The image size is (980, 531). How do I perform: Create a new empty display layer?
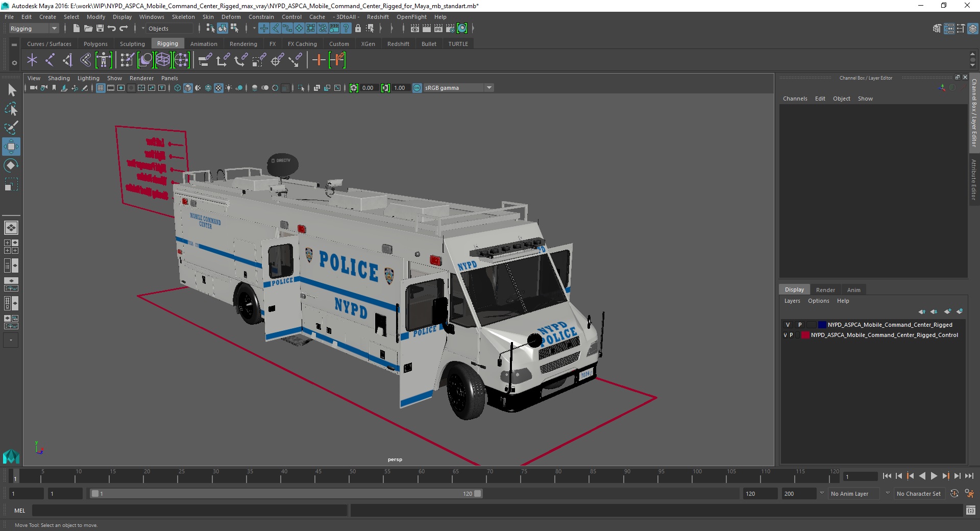click(948, 311)
